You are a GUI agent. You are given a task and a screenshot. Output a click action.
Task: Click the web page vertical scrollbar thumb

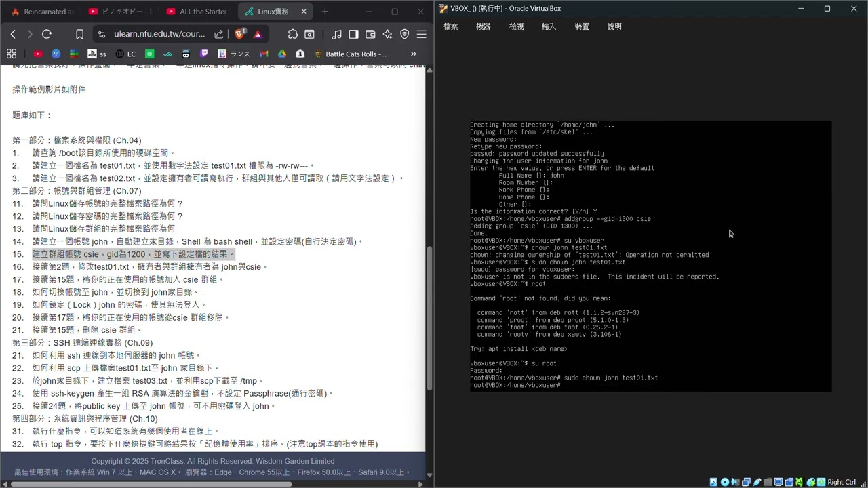point(429,319)
